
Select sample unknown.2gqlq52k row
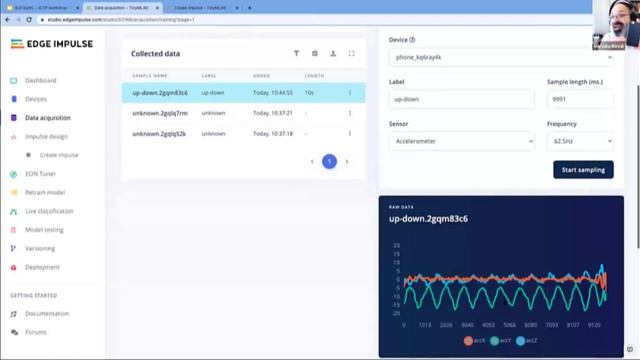244,133
